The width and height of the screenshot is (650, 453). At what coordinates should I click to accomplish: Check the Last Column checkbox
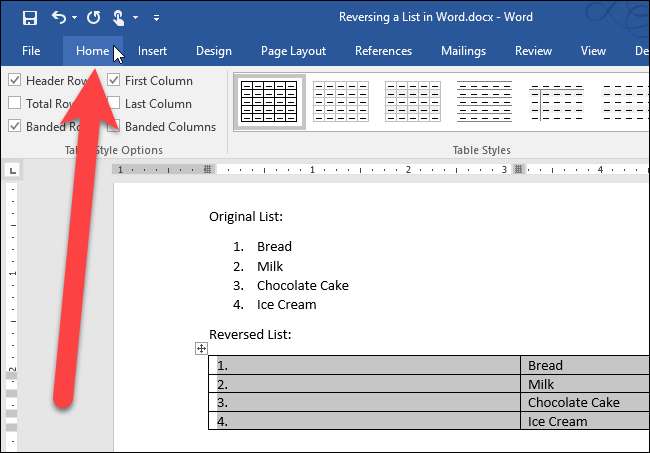pyautogui.click(x=114, y=103)
